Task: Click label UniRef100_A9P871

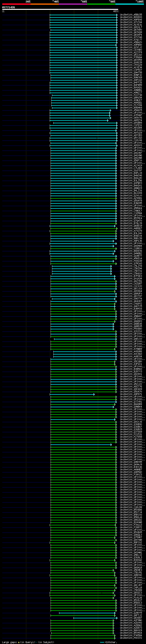Action: click(131, 394)
